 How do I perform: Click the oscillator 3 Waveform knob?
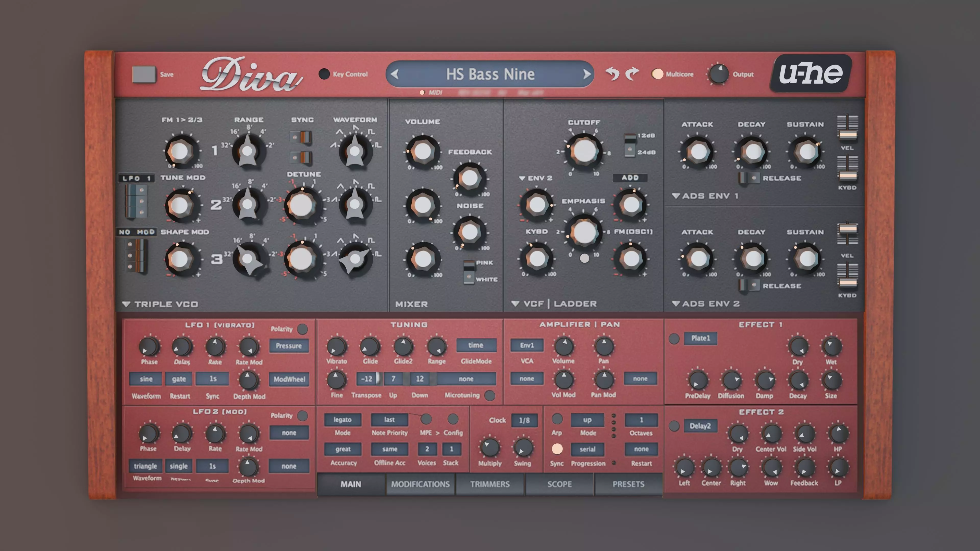click(355, 259)
